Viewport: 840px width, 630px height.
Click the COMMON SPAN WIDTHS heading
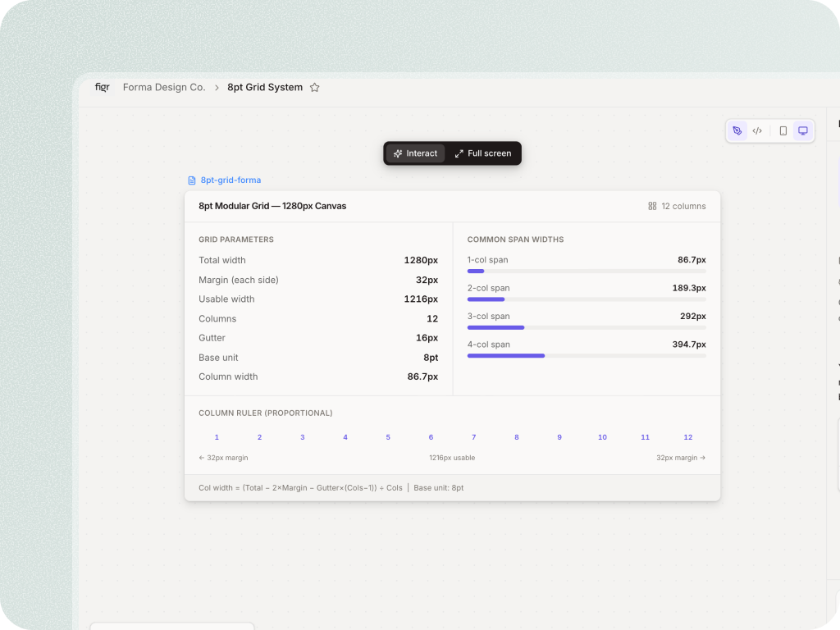[515, 240]
